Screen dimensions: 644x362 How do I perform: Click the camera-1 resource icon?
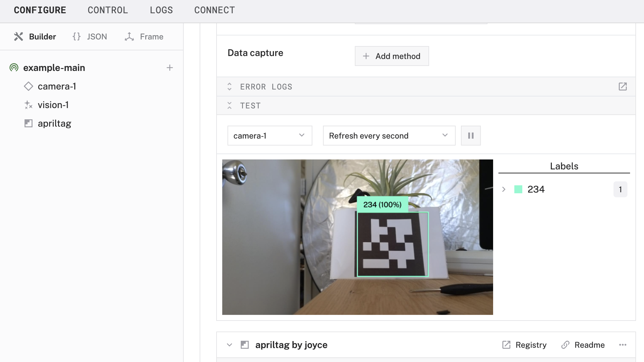(28, 86)
